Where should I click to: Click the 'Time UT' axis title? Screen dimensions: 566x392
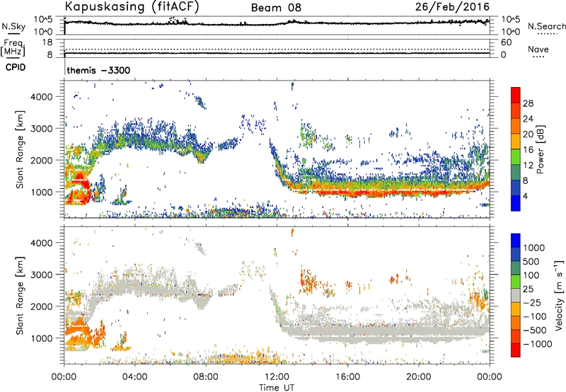(277, 387)
